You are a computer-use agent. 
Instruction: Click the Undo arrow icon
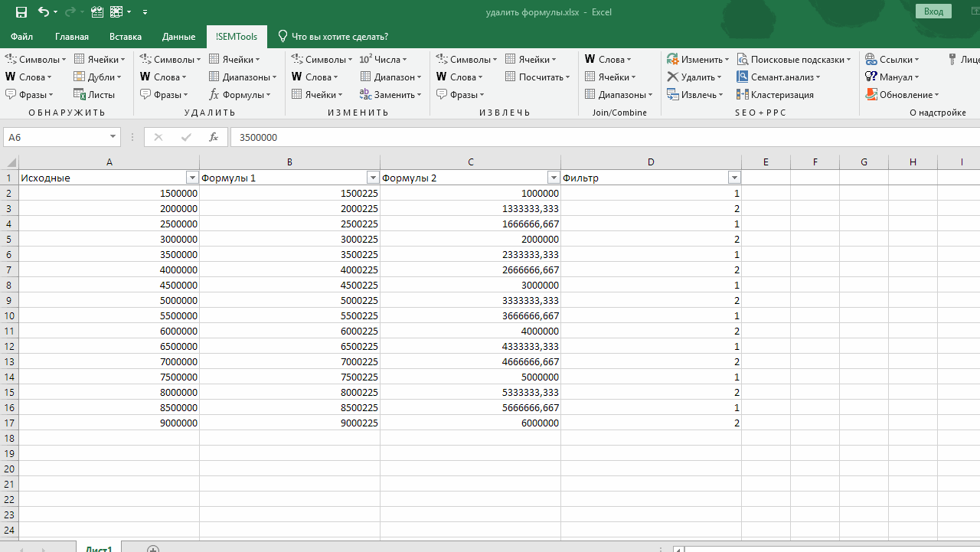43,12
